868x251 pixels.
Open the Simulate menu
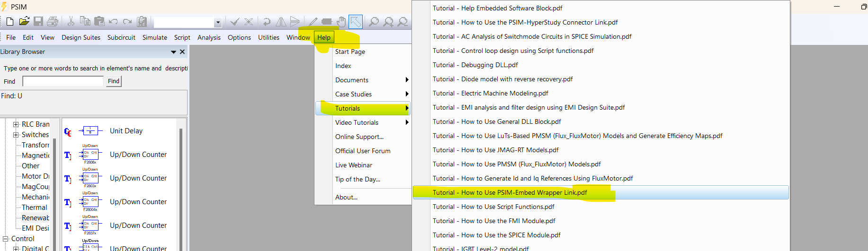[155, 37]
